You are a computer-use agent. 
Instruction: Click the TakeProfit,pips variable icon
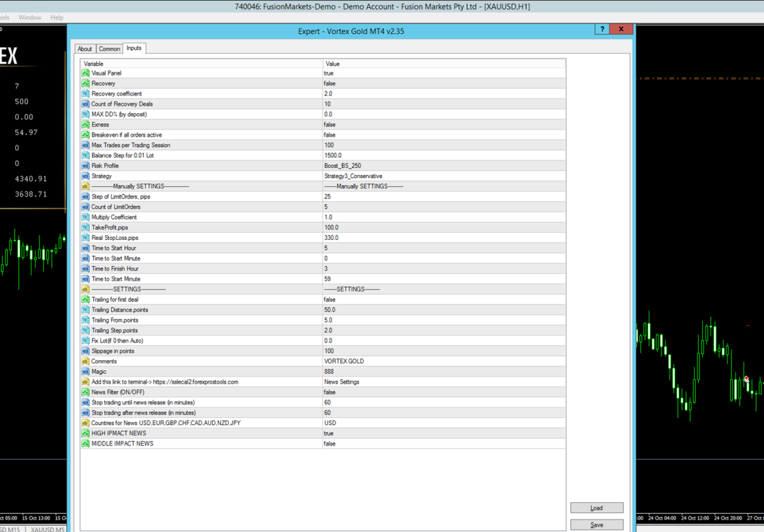(x=86, y=227)
